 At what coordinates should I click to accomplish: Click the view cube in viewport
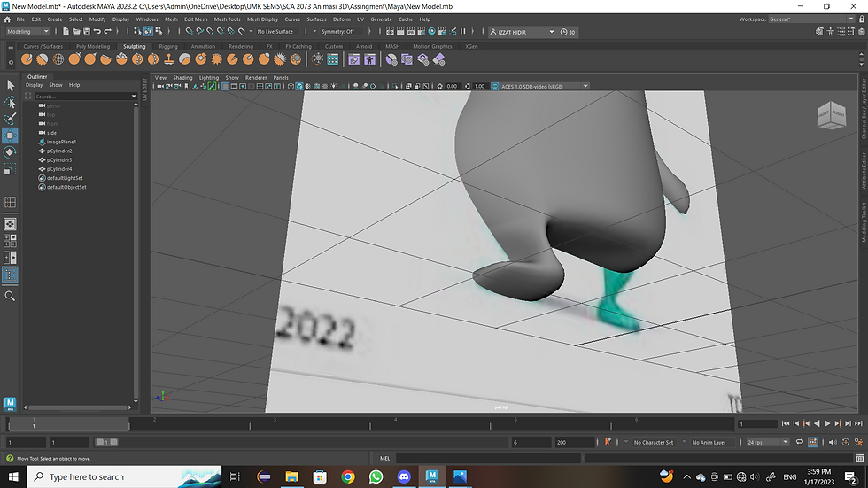pyautogui.click(x=832, y=115)
